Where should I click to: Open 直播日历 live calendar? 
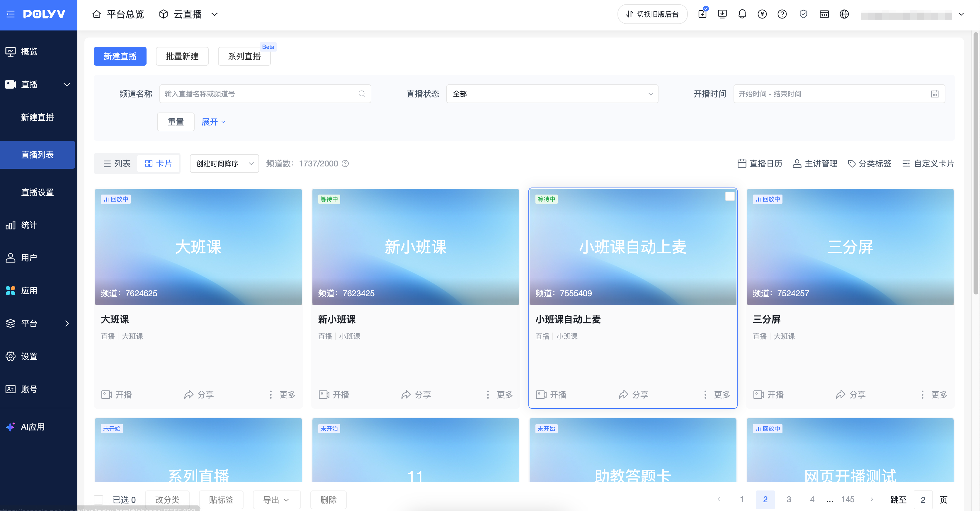[760, 163]
